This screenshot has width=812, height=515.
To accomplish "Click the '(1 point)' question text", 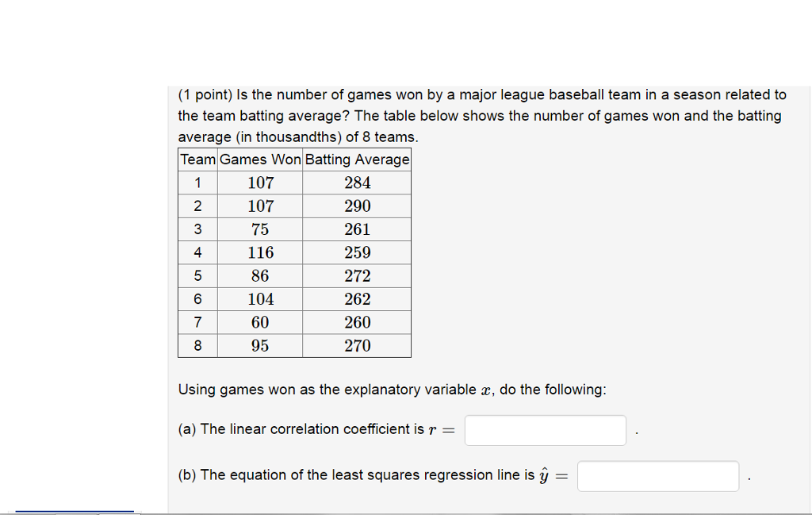I will point(205,94).
